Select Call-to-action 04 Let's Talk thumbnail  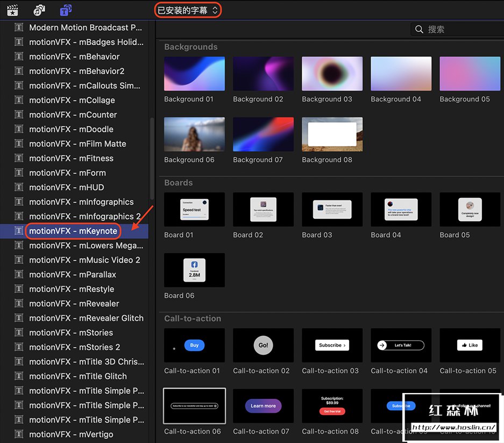pos(401,345)
